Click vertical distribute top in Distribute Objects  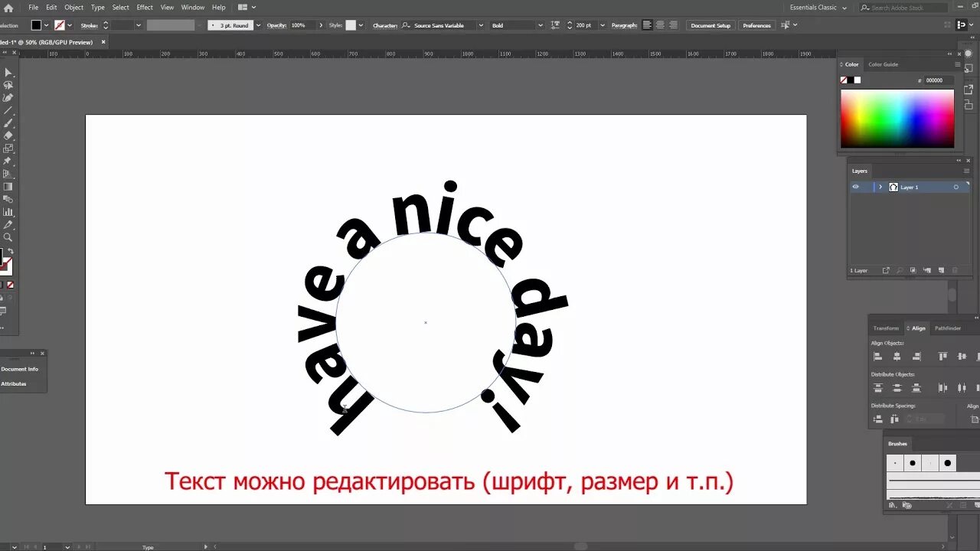[877, 388]
